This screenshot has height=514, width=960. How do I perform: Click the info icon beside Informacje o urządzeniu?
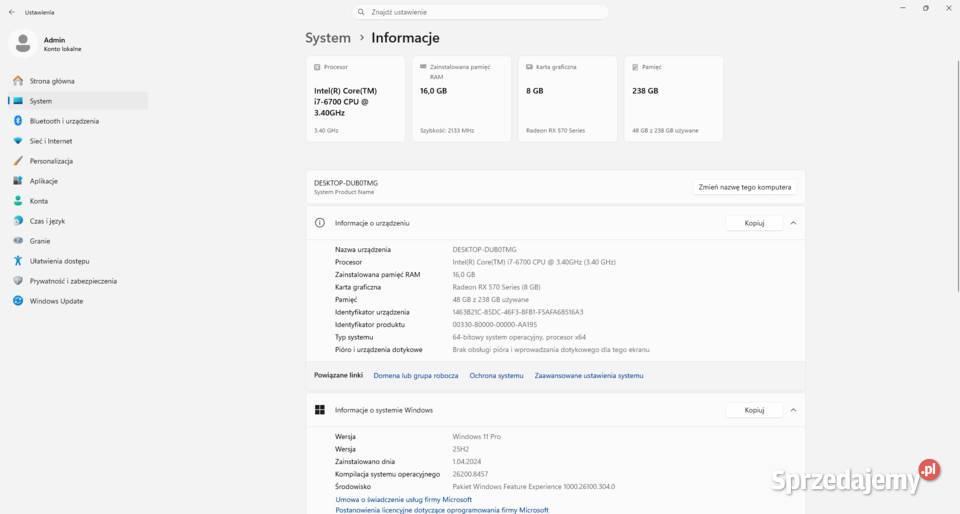320,223
